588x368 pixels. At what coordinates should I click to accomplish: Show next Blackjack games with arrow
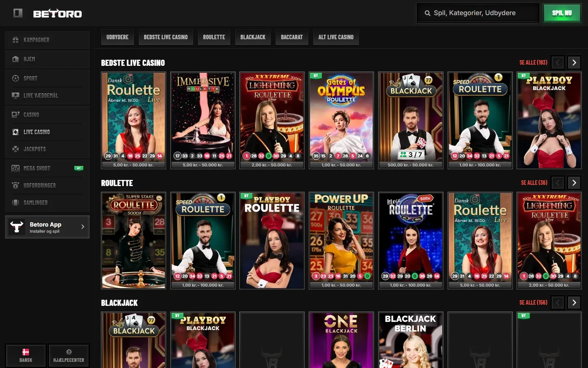(x=574, y=303)
